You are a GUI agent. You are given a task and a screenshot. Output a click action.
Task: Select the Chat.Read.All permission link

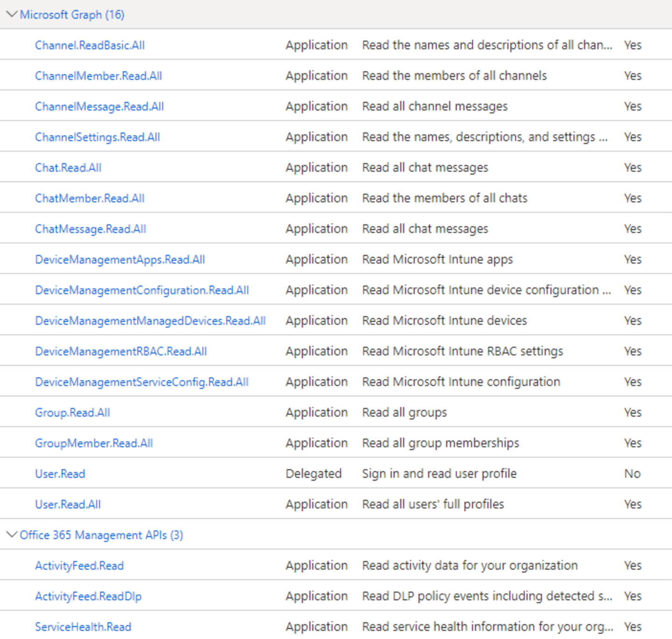68,168
